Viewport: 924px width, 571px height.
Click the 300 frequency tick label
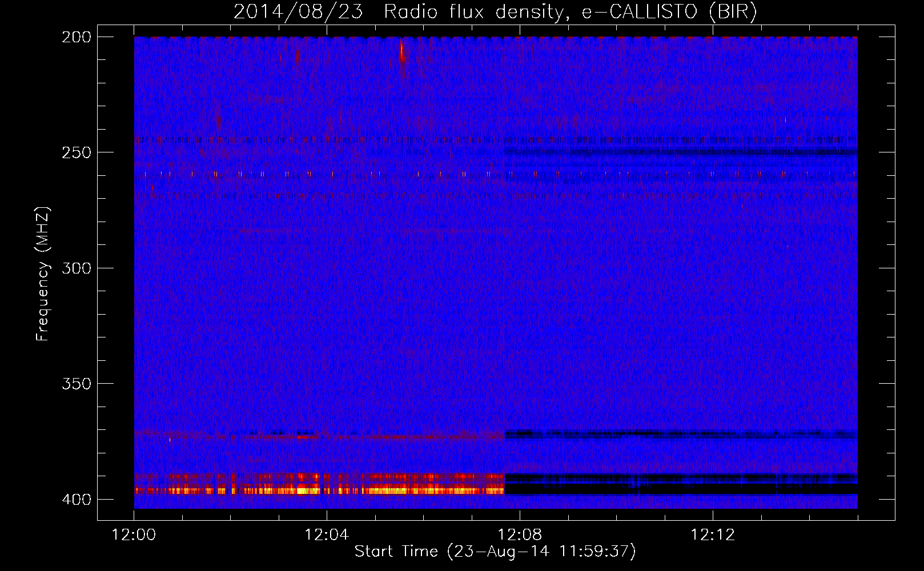pyautogui.click(x=77, y=268)
